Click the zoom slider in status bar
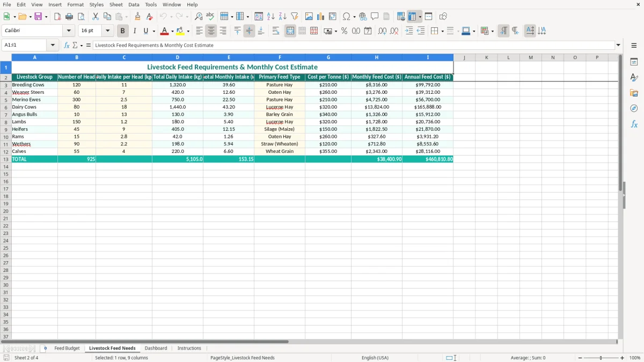This screenshot has height=362, width=644. tap(601, 358)
